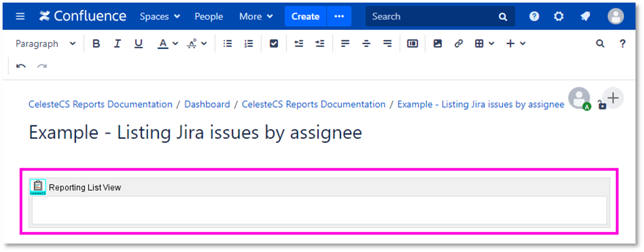This screenshot has height=252, width=644.
Task: Open the CelesteCS Reports Documentation breadcrumb after Dashboard
Action: click(x=313, y=105)
